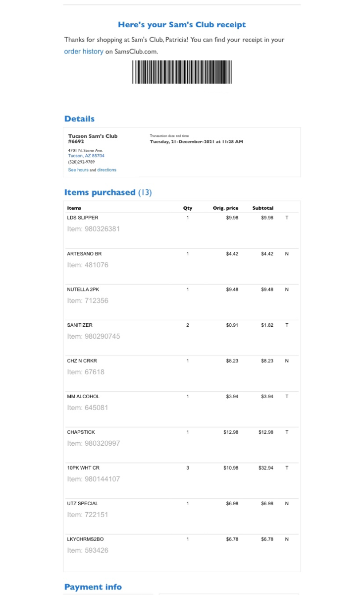Click the Tucson Sam's Club #6692 store name
Viewport: 364px width, 595px height.
click(x=93, y=138)
